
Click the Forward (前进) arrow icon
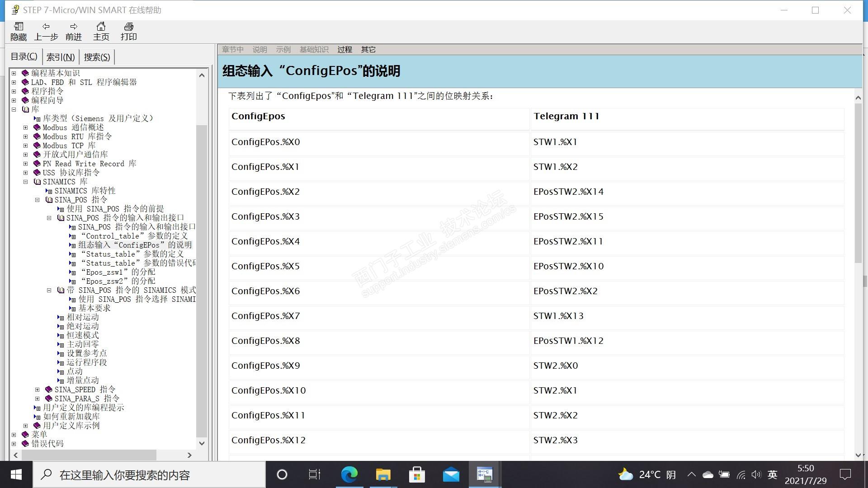(74, 27)
